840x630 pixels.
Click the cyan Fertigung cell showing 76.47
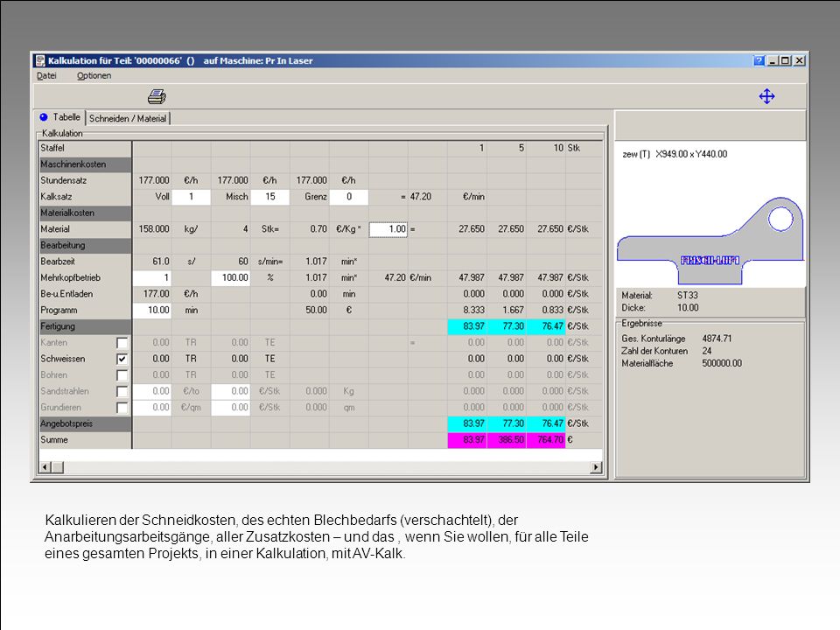point(546,326)
